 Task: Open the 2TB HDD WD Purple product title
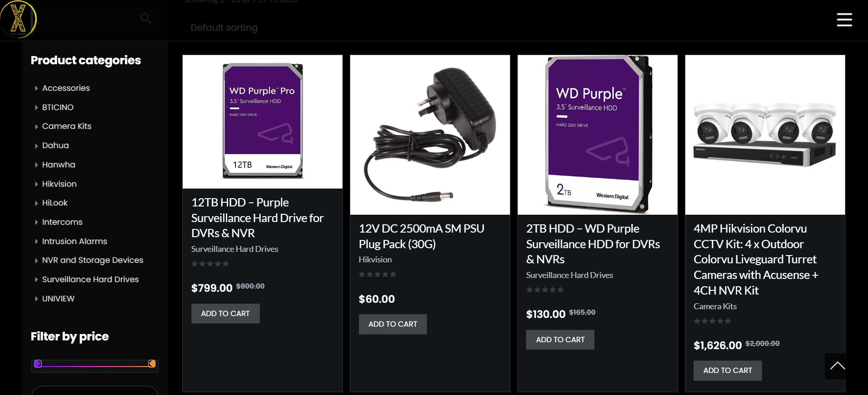pyautogui.click(x=593, y=244)
